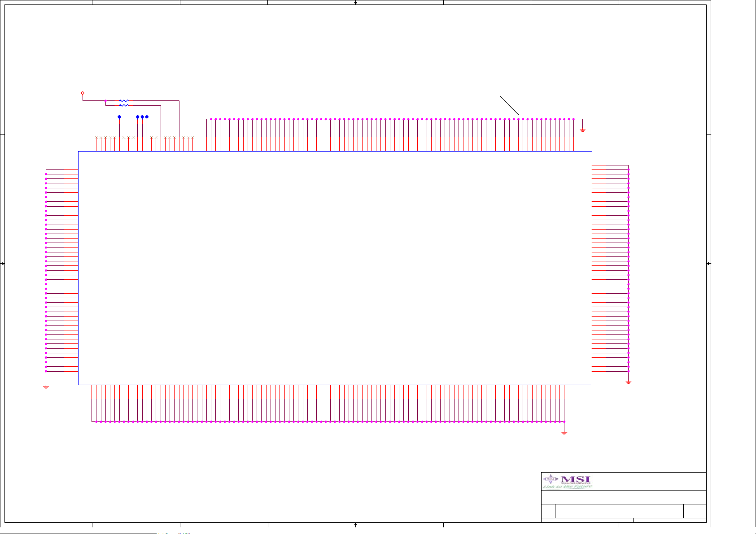Select the ground symbol of the top pin bus

pos(582,130)
